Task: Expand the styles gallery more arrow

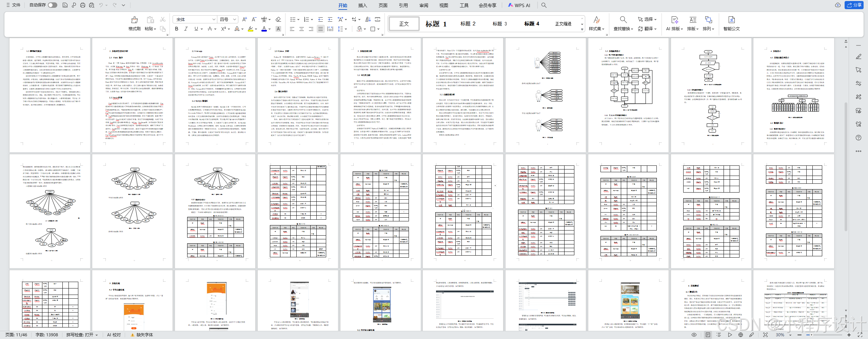Action: pyautogui.click(x=582, y=29)
